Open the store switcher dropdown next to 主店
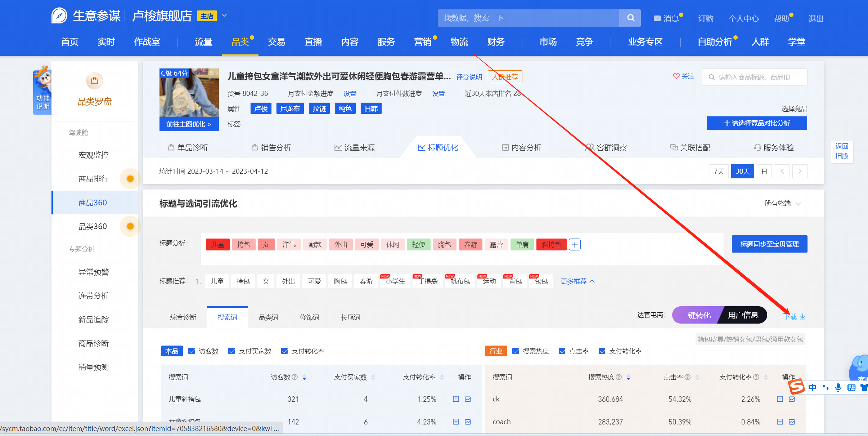 point(224,15)
